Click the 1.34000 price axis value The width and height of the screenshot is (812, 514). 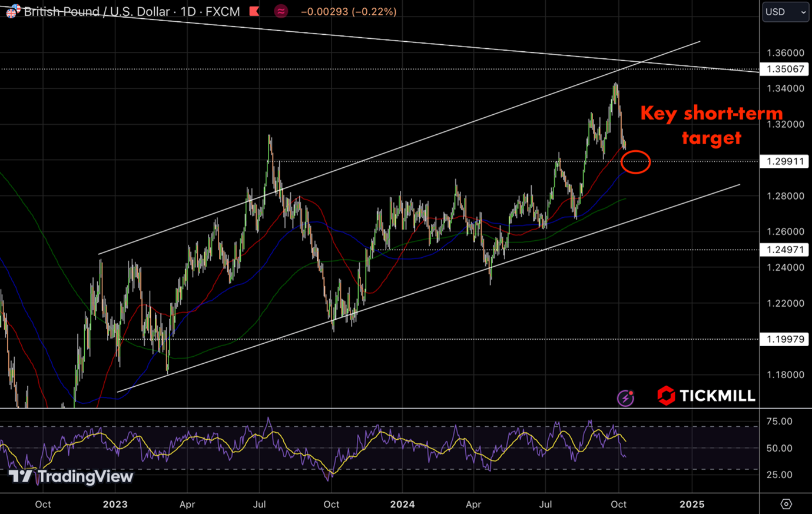tap(786, 88)
